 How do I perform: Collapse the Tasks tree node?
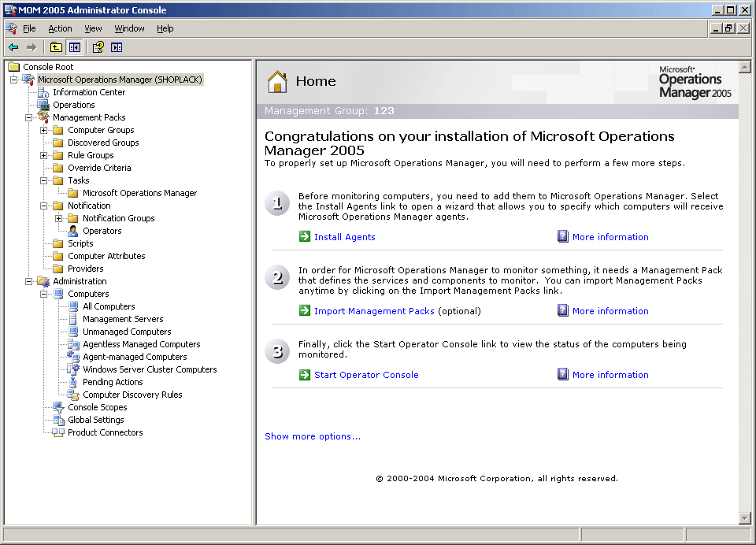pyautogui.click(x=43, y=180)
